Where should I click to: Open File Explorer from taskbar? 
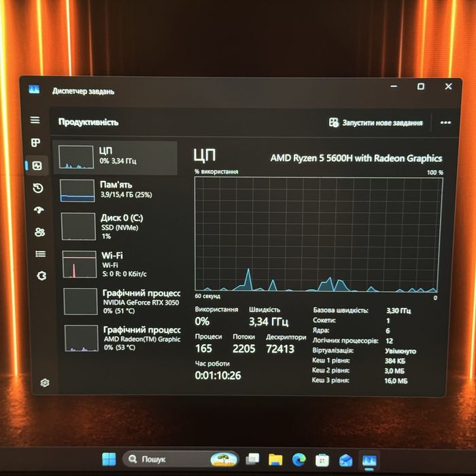point(275,460)
